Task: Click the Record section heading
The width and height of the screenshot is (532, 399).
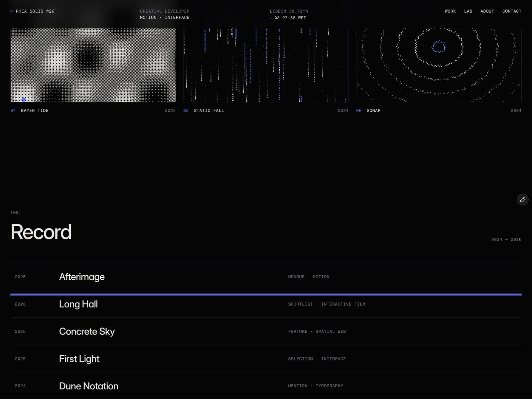Action: 41,232
